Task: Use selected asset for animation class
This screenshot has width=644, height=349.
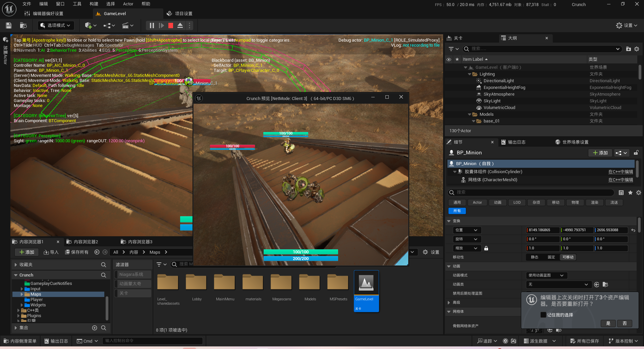Action: [597, 285]
